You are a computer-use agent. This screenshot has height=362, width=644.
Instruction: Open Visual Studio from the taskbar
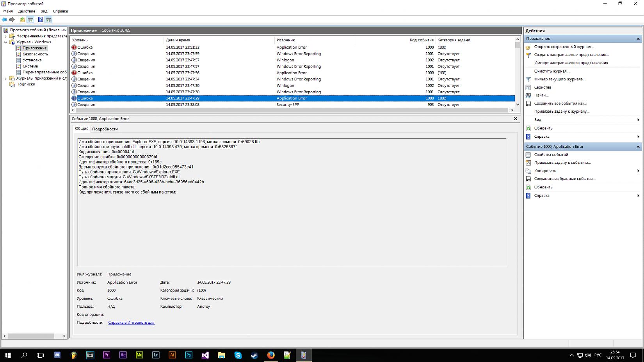pyautogui.click(x=205, y=355)
